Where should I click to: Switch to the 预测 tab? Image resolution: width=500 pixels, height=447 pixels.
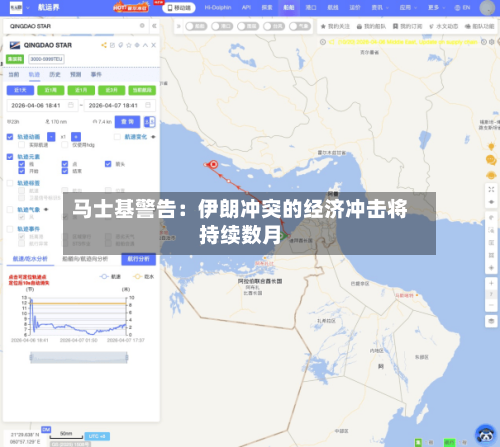[x=76, y=74]
